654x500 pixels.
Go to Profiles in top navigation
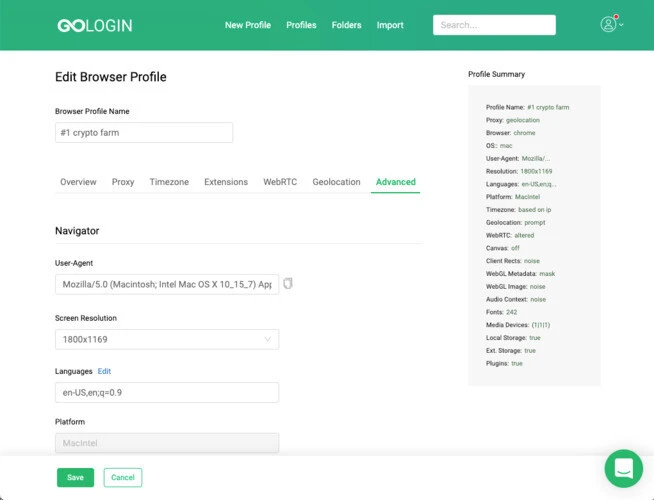[301, 25]
